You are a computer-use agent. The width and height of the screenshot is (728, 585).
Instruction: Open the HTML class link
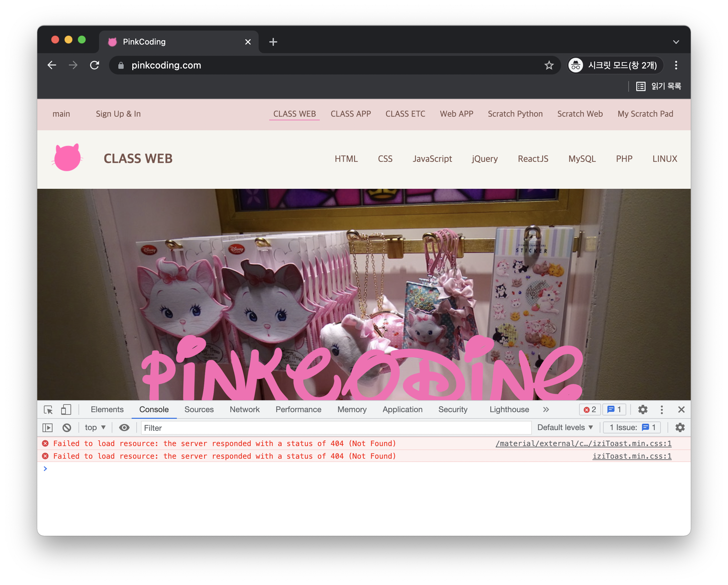(x=346, y=159)
